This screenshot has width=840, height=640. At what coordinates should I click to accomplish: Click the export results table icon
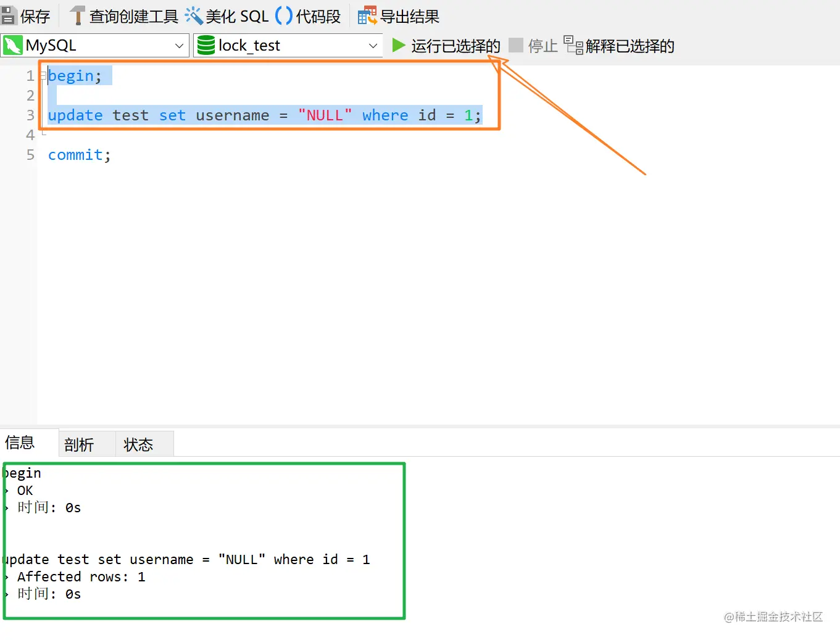coord(367,15)
